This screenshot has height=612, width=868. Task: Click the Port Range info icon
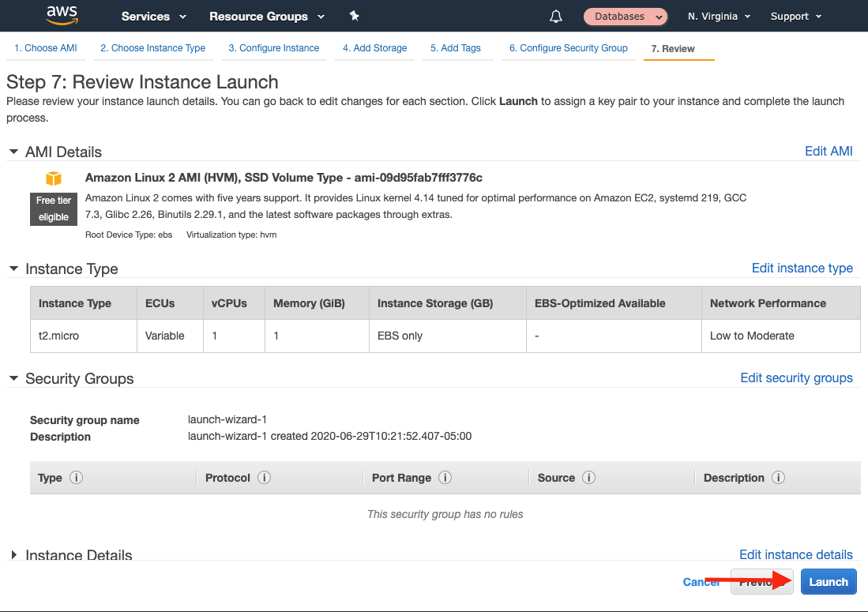coord(445,478)
